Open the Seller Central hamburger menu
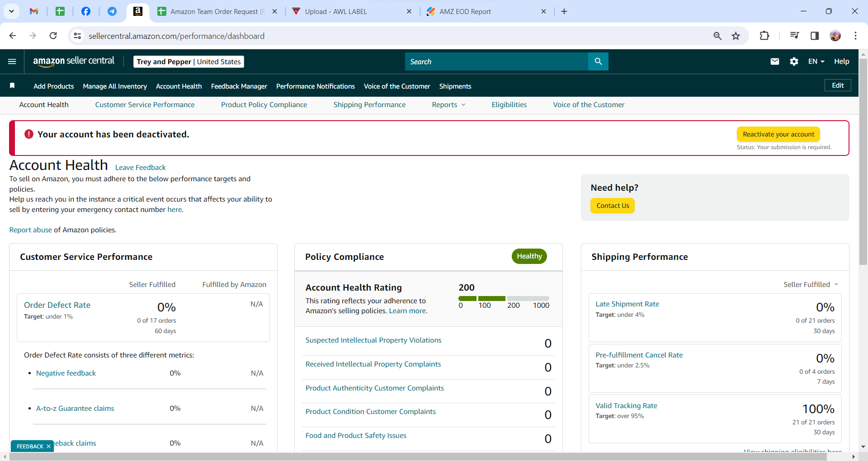The width and height of the screenshot is (868, 461). tap(12, 61)
